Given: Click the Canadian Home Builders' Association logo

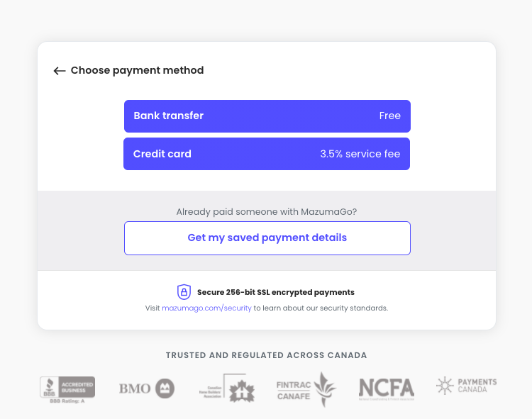Looking at the screenshot, I should pos(227,388).
